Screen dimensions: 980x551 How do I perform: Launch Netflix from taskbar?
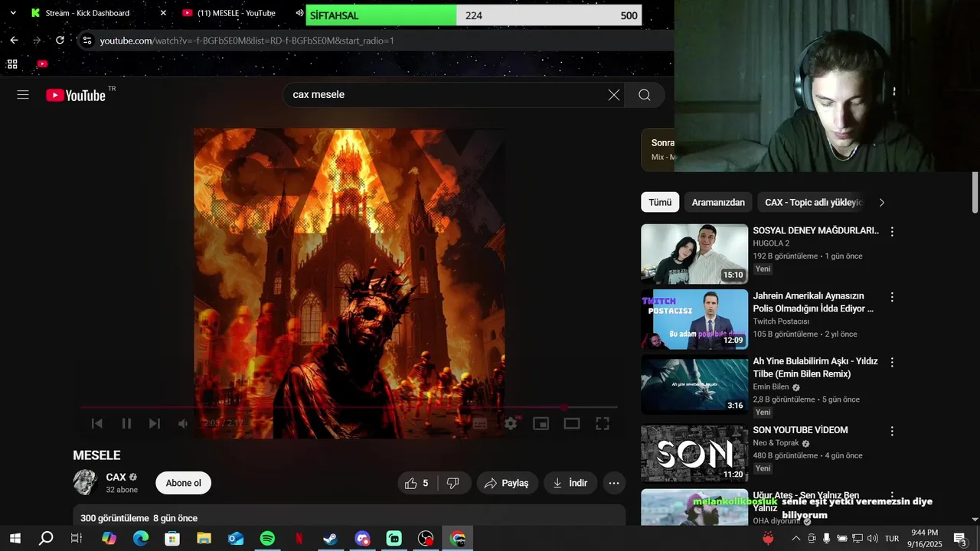click(299, 538)
